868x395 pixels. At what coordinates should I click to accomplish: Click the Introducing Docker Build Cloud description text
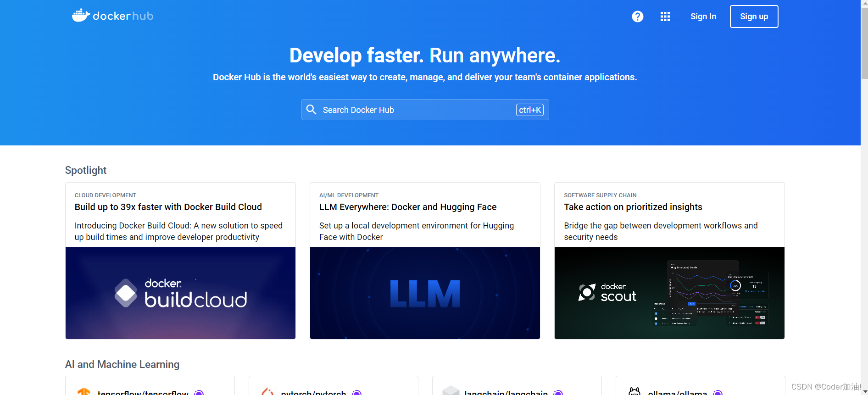178,231
